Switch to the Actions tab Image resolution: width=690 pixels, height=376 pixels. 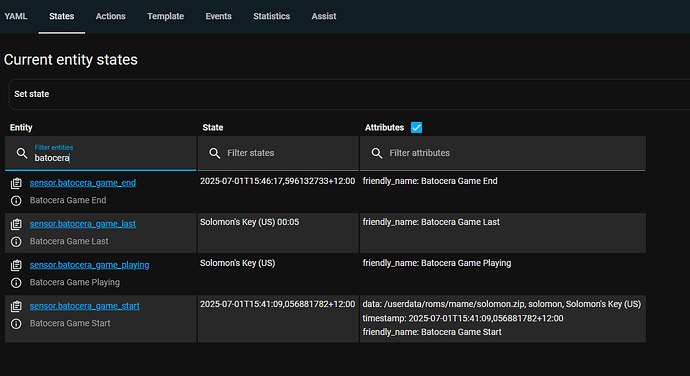click(x=110, y=16)
